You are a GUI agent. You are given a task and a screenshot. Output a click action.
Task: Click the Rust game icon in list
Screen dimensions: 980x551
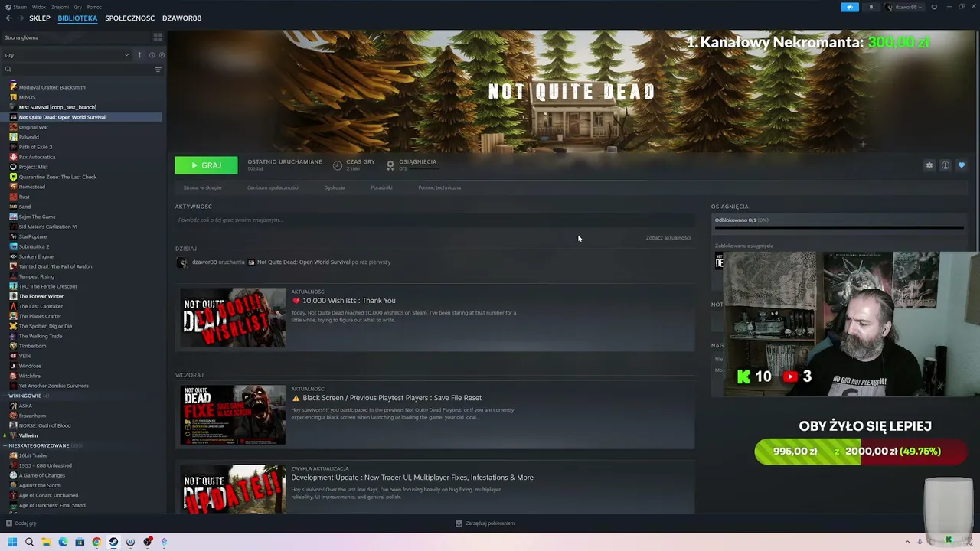coord(13,197)
